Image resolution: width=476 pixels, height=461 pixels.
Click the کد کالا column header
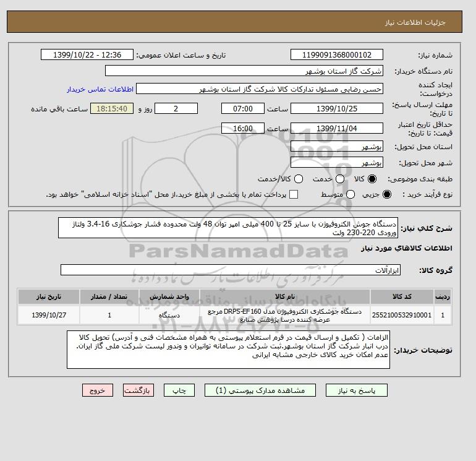pyautogui.click(x=402, y=296)
